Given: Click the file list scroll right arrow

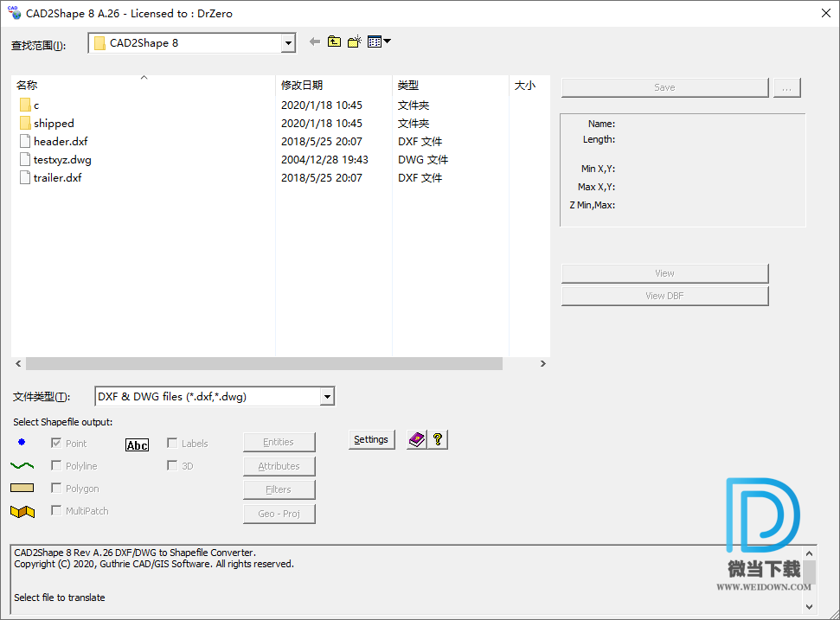Looking at the screenshot, I should 543,363.
